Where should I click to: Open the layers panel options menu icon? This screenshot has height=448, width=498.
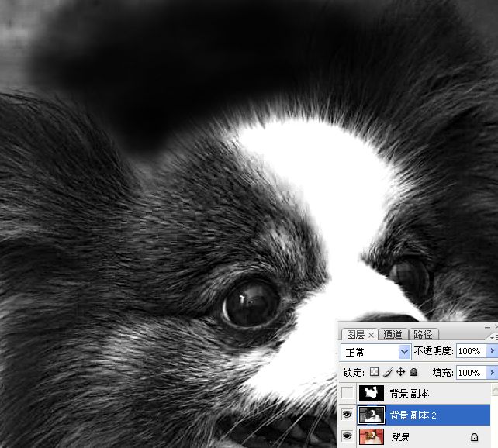pyautogui.click(x=493, y=338)
